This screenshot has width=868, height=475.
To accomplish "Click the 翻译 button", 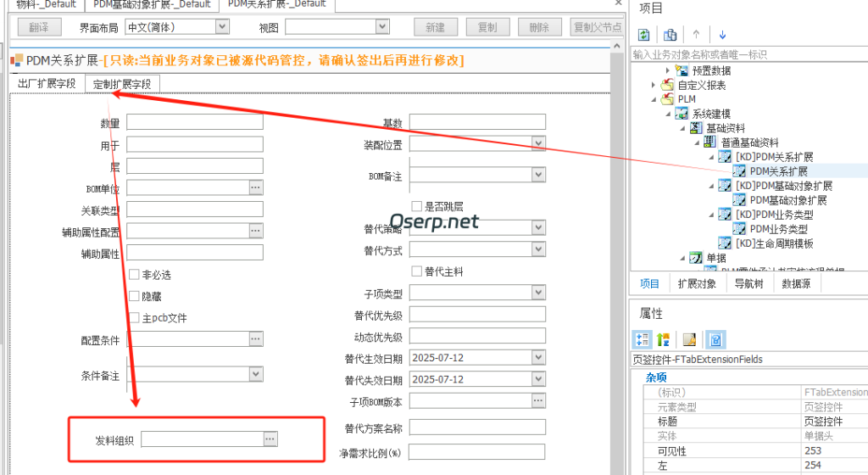I will pyautogui.click(x=39, y=27).
